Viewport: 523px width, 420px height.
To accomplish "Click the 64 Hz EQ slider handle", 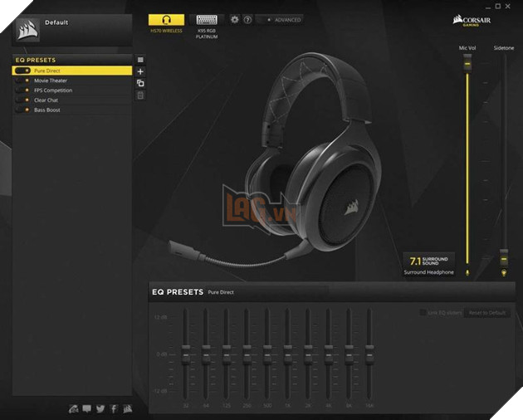I will [206, 355].
